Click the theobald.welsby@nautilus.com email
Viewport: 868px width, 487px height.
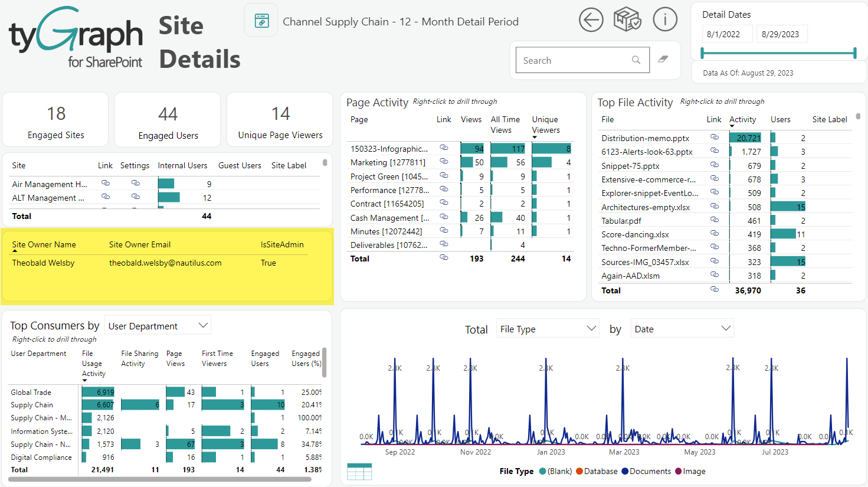(165, 263)
